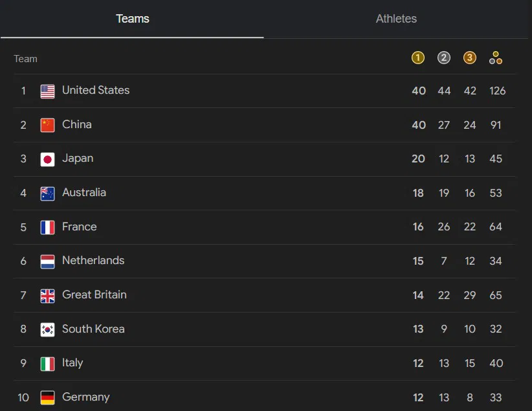Click the silver medal column icon

pos(444,58)
